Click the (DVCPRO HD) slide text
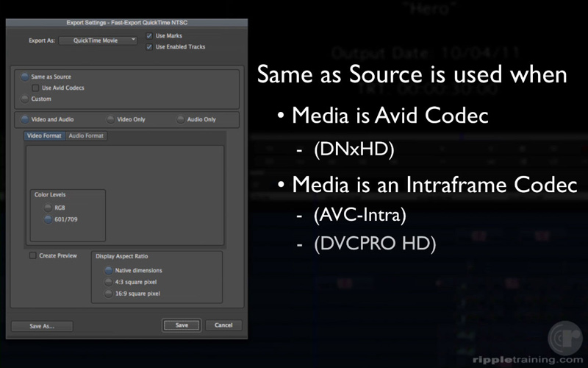 pyautogui.click(x=375, y=244)
